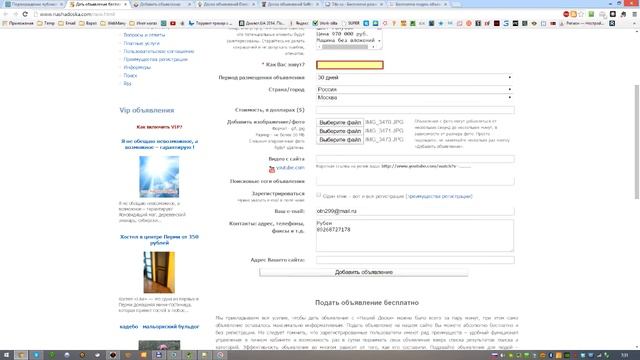Image resolution: width=640 pixels, height=360 pixels.
Task: Click the sunlit sky VIP ad thumbnail
Action: click(159, 177)
